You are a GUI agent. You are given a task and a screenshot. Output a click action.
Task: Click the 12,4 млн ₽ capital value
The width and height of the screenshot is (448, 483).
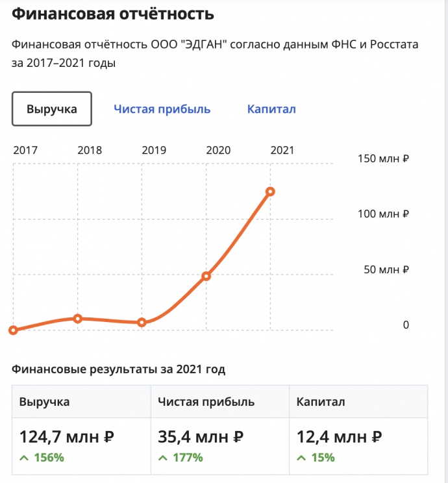(339, 438)
